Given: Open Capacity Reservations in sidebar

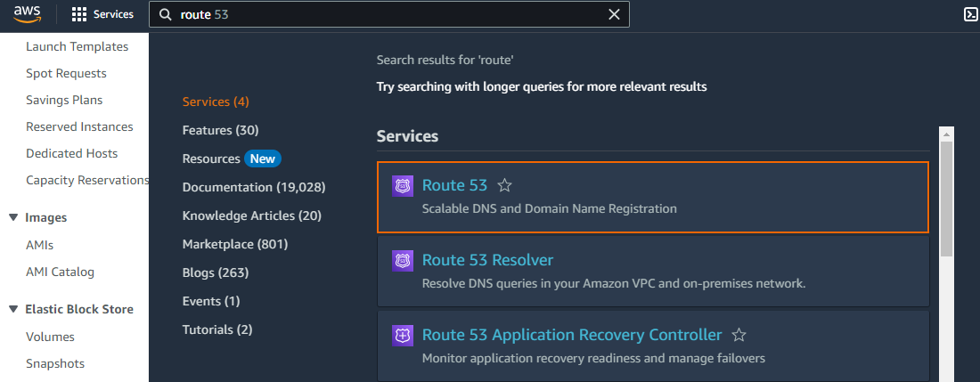Looking at the screenshot, I should 87,181.
